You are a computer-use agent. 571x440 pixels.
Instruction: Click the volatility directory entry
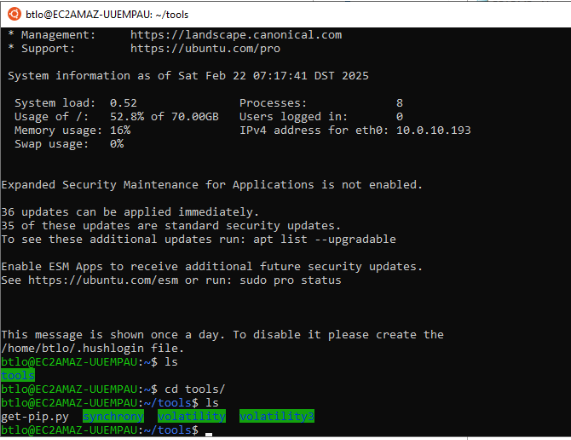pos(192,416)
